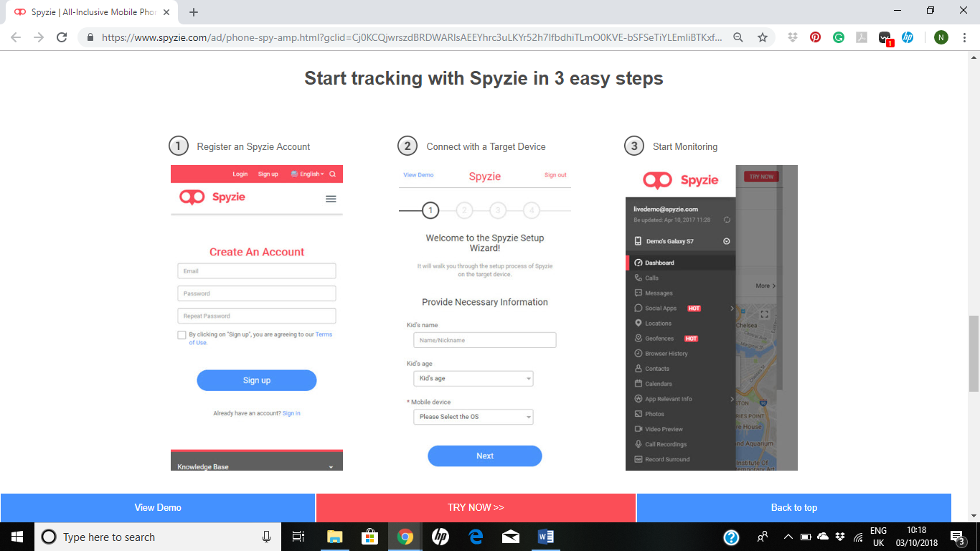980x551 pixels.
Task: Click the Repeat Password input field
Action: (257, 316)
